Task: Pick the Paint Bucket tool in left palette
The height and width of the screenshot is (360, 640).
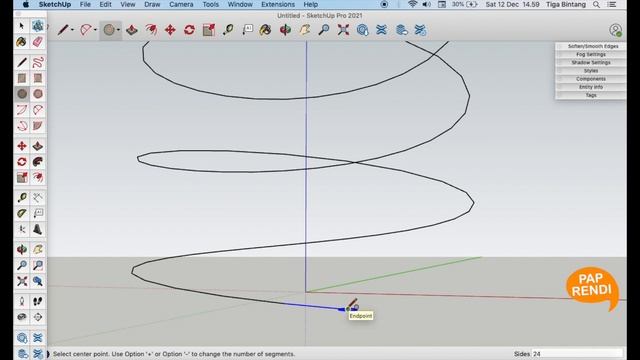Action: point(22,42)
